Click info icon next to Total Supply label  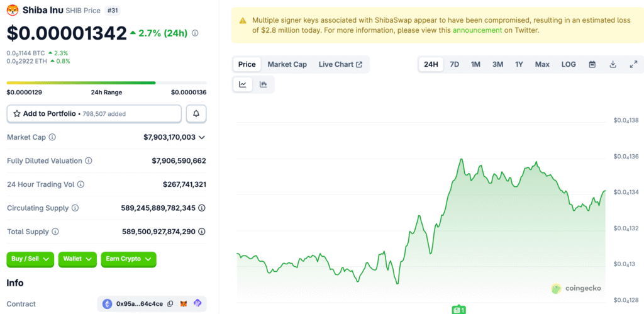(55, 232)
